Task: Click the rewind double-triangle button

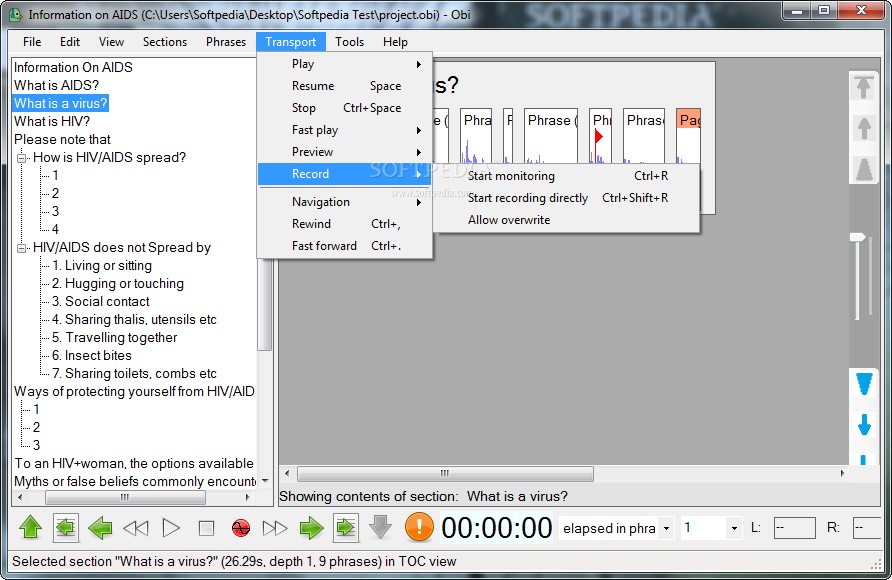Action: click(136, 528)
